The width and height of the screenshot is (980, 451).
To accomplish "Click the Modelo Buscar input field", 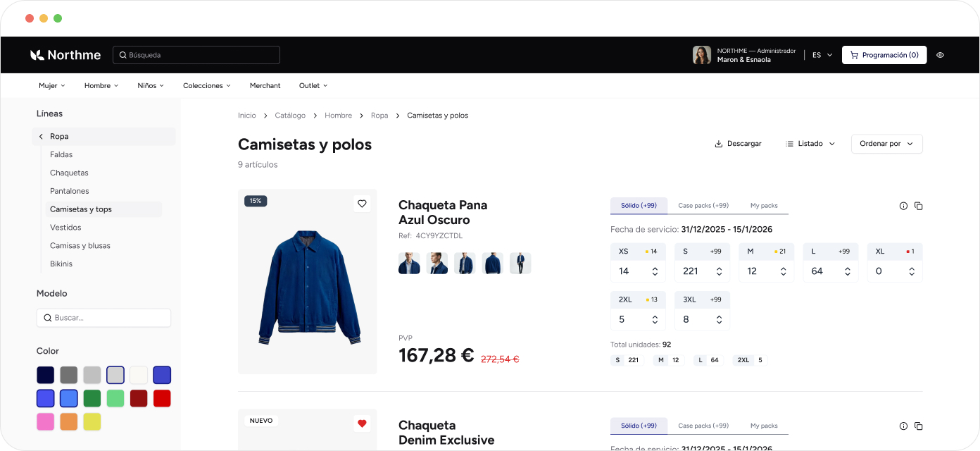I will [x=103, y=318].
